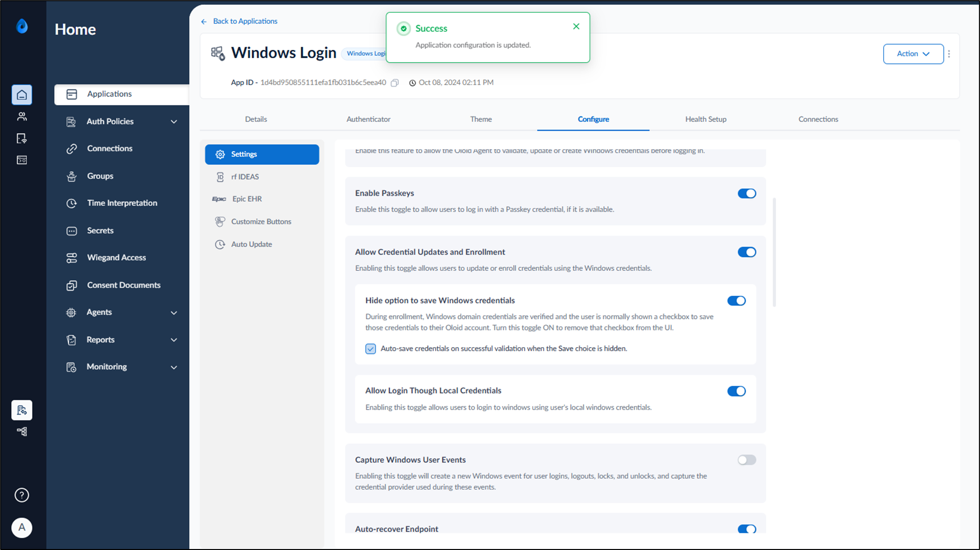980x550 pixels.
Task: Enable Capture Windows User Events toggle
Action: (x=747, y=460)
